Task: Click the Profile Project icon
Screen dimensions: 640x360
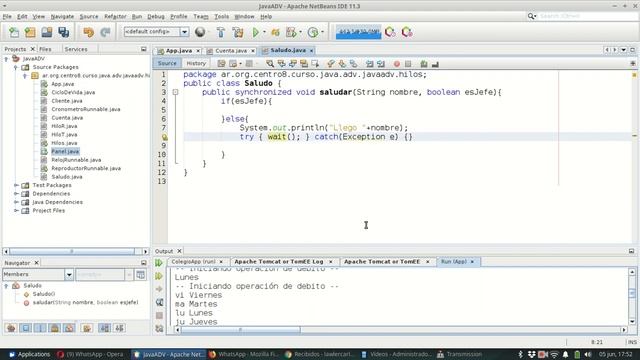Action: point(313,32)
